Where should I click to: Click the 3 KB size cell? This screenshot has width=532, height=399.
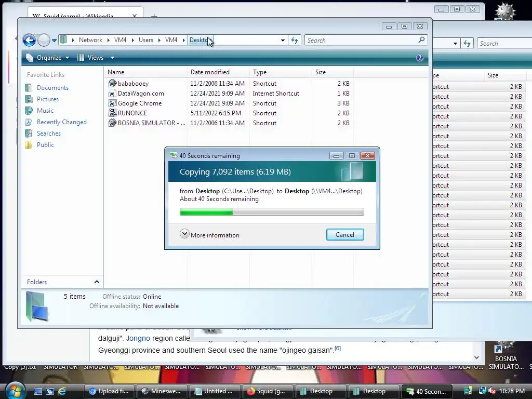[x=343, y=103]
